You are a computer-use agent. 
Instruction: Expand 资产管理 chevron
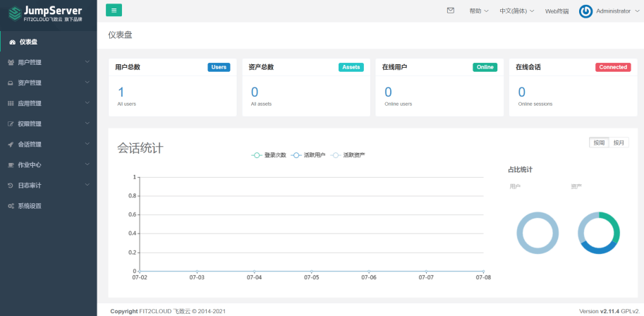click(x=87, y=83)
